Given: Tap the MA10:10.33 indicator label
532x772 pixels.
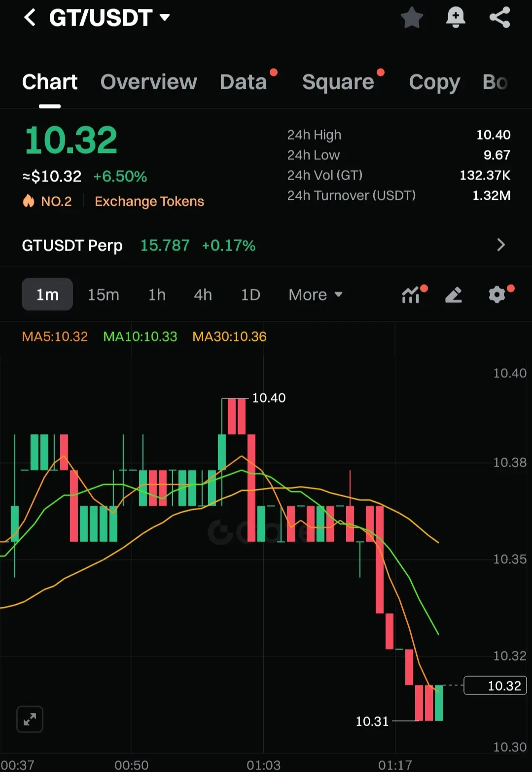Looking at the screenshot, I should pos(140,336).
